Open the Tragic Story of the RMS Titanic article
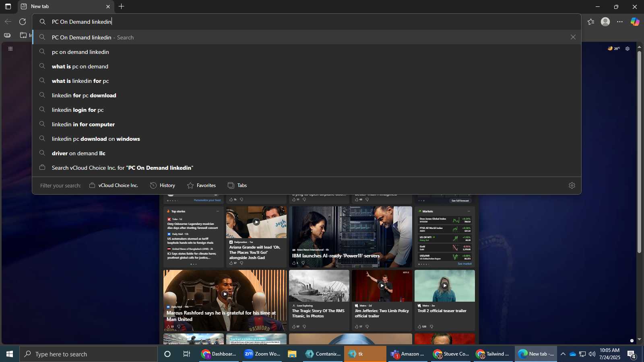Screen dimensions: 644x362 click(x=318, y=313)
